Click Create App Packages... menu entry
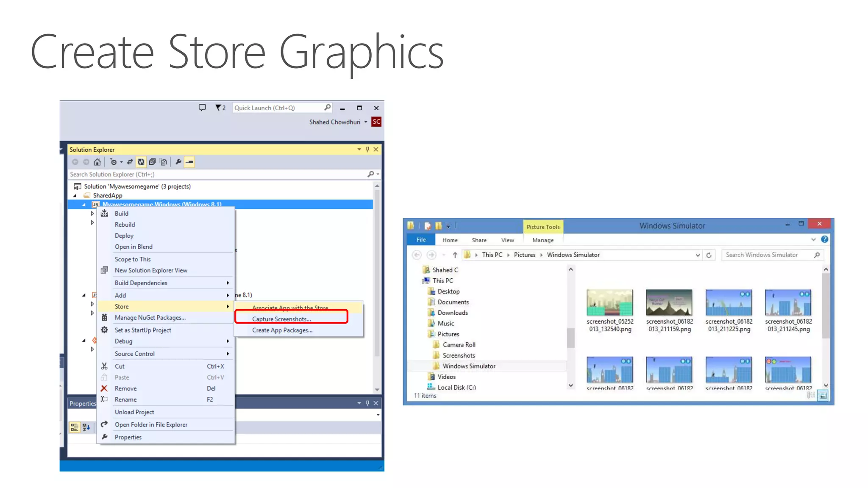 point(282,330)
